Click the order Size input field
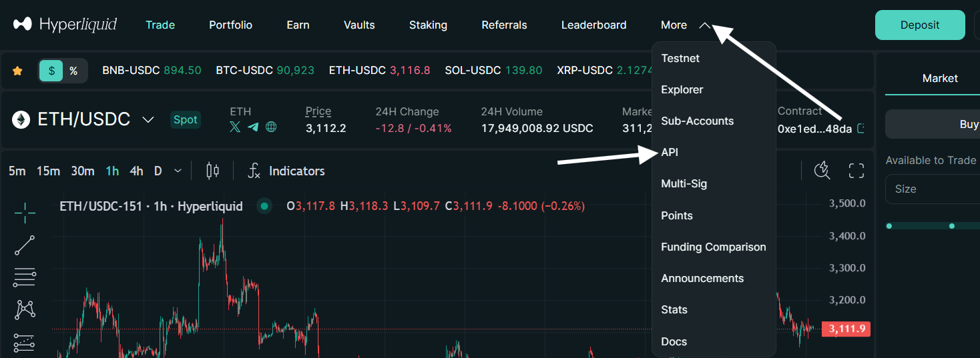 933,189
